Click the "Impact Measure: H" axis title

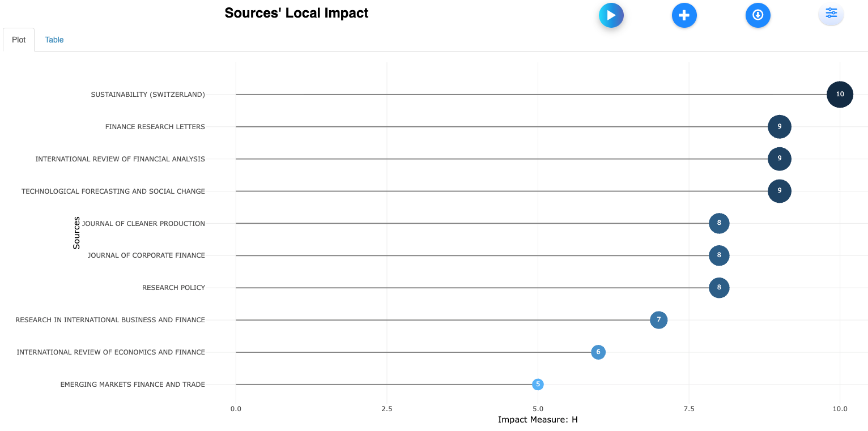537,420
